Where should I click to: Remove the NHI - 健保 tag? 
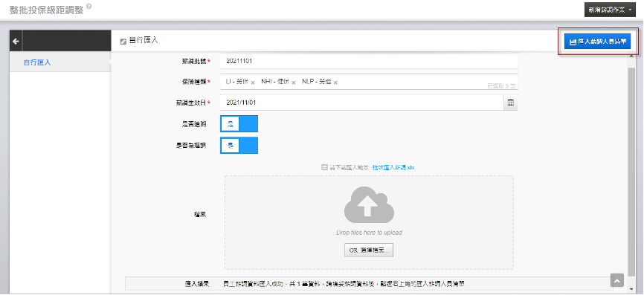pos(293,82)
